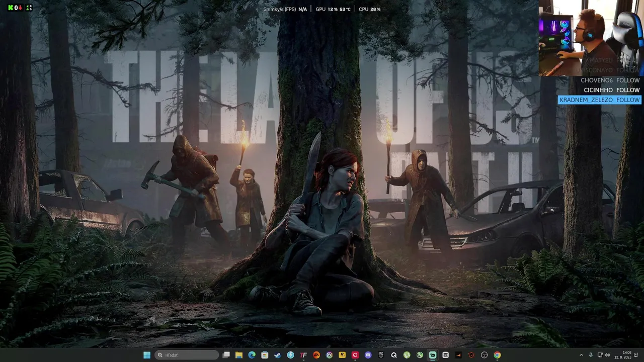644x362 pixels.
Task: Click the green K overlay icon
Action: (x=11, y=8)
